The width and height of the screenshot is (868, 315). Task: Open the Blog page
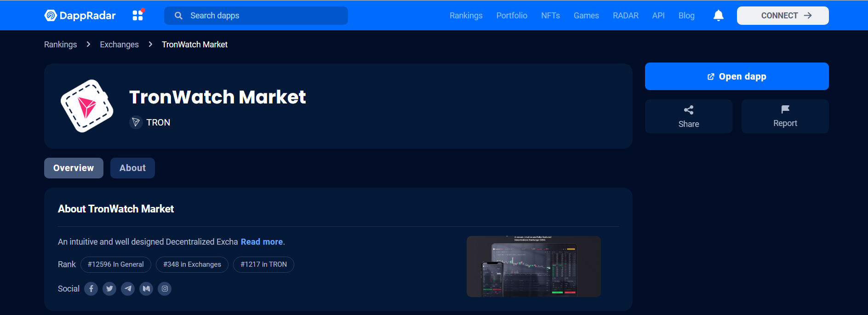686,16
